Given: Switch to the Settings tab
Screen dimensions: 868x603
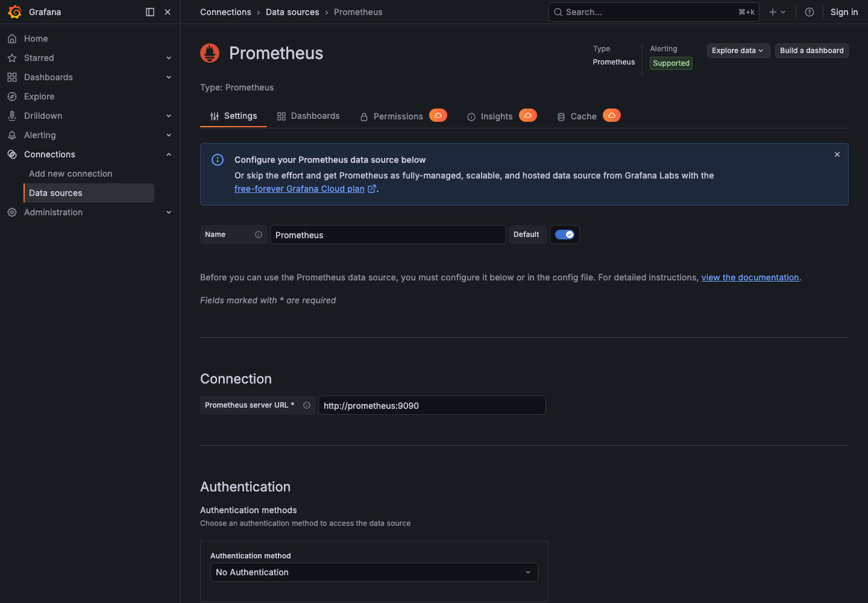Looking at the screenshot, I should 233,116.
